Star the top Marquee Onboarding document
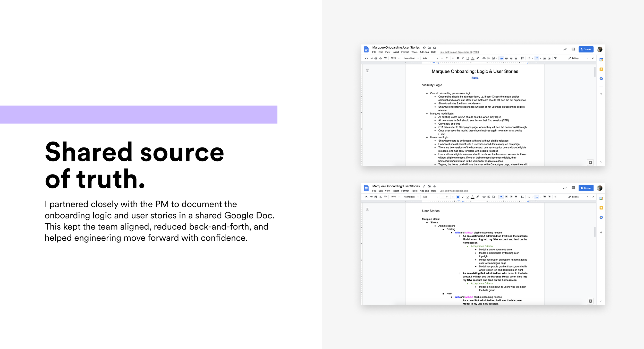Image resolution: width=644 pixels, height=349 pixels. 424,48
